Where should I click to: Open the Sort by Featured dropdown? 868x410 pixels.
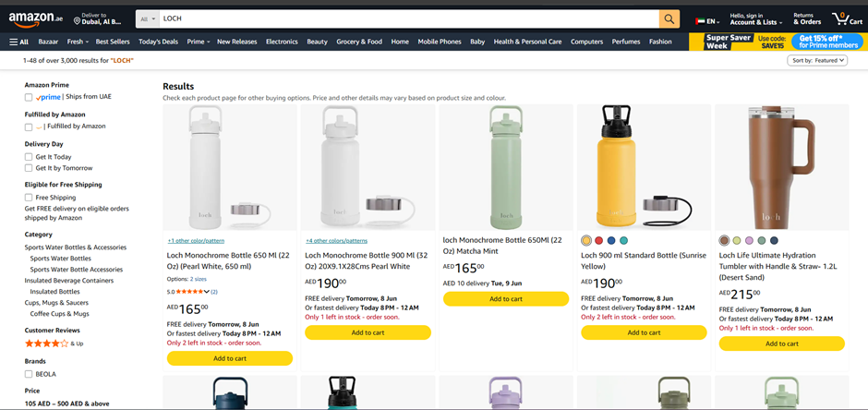[817, 60]
